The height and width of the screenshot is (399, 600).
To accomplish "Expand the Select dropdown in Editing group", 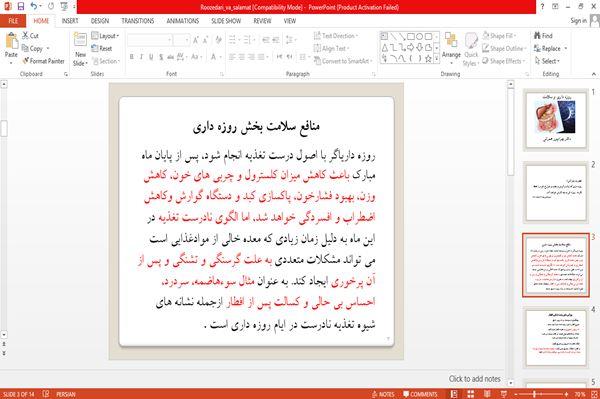I will pyautogui.click(x=547, y=61).
